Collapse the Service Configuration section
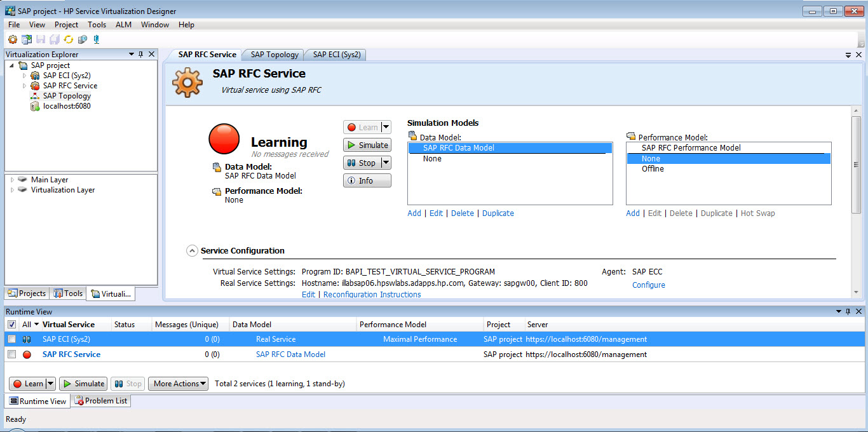This screenshot has width=868, height=432. coord(192,251)
